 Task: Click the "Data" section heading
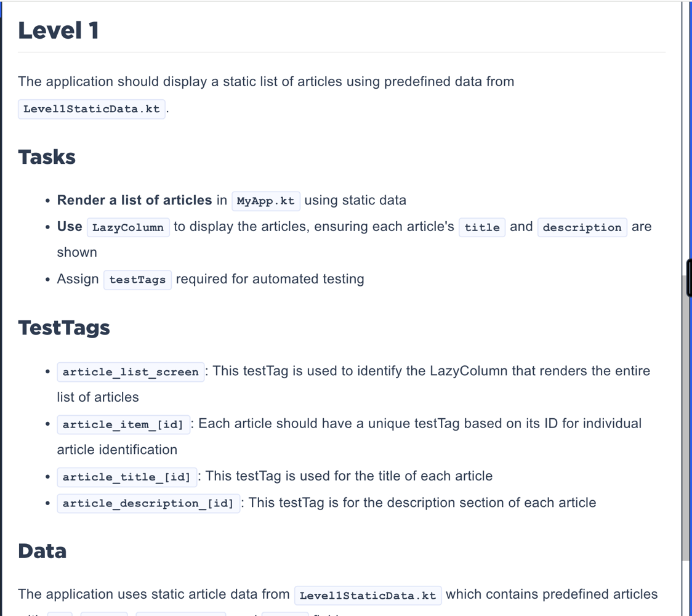(42, 551)
